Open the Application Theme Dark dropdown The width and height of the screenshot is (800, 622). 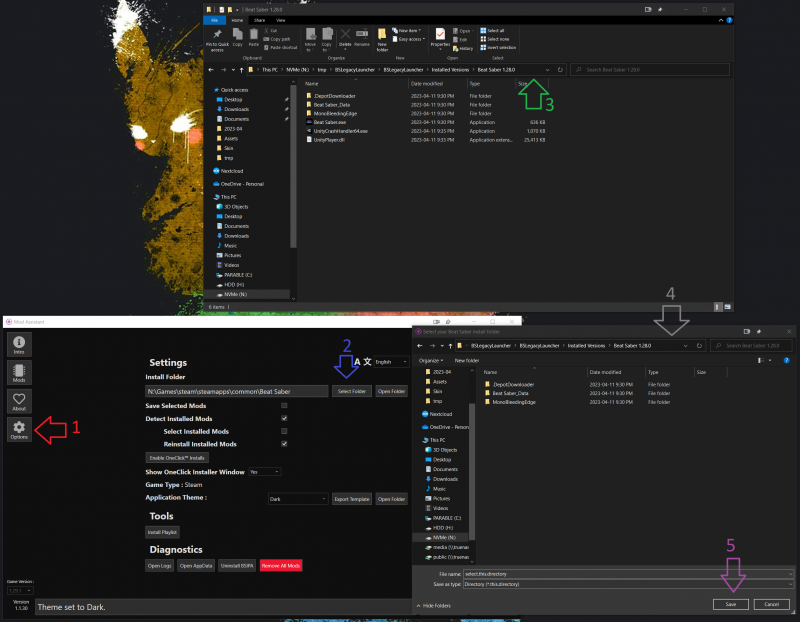(297, 498)
